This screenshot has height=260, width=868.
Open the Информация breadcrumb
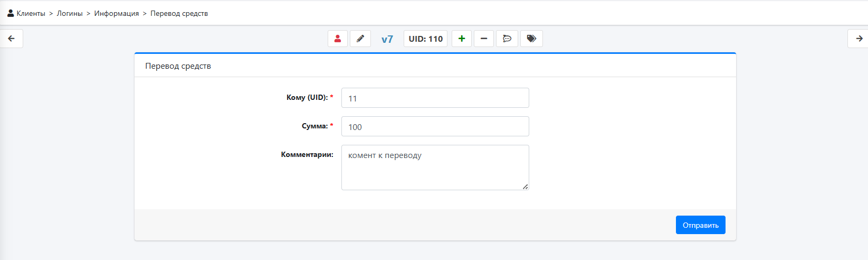coord(117,13)
